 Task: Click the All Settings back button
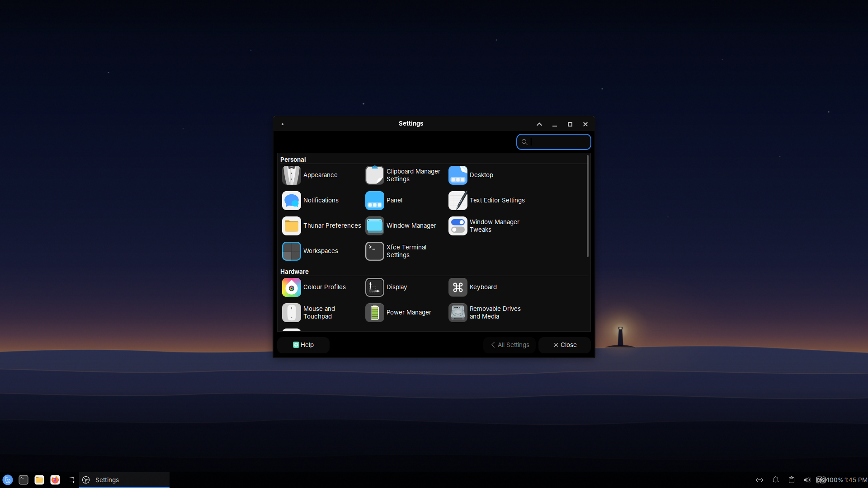pyautogui.click(x=509, y=345)
